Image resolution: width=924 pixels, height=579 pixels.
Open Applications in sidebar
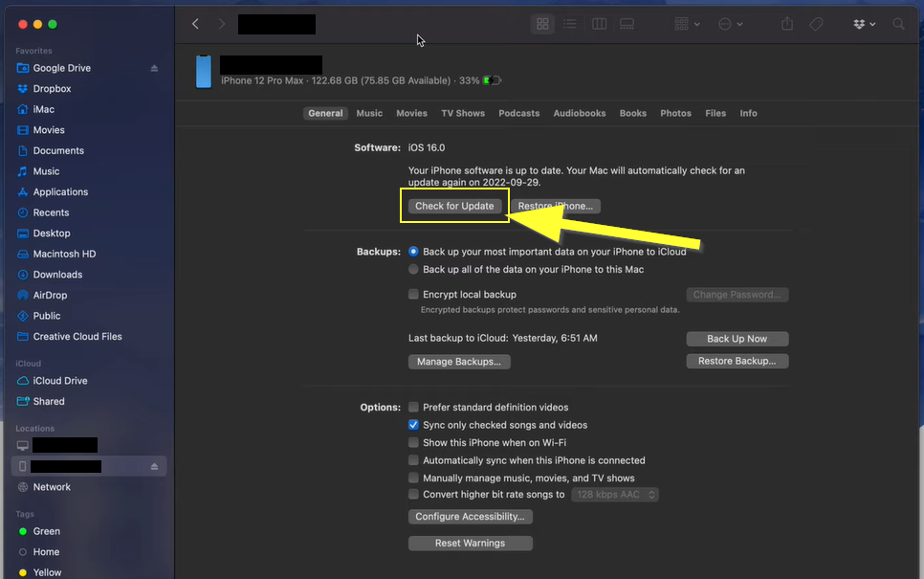[60, 192]
